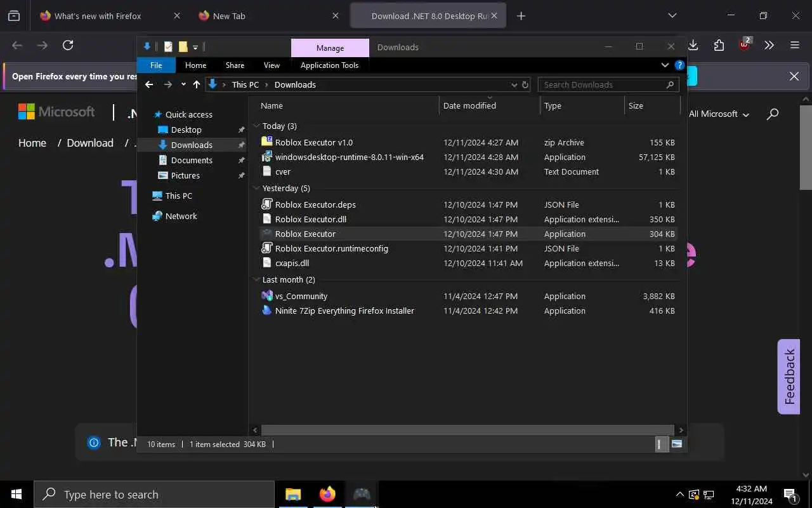Switch to large icons view layout
This screenshot has width=812, height=508.
pos(676,444)
